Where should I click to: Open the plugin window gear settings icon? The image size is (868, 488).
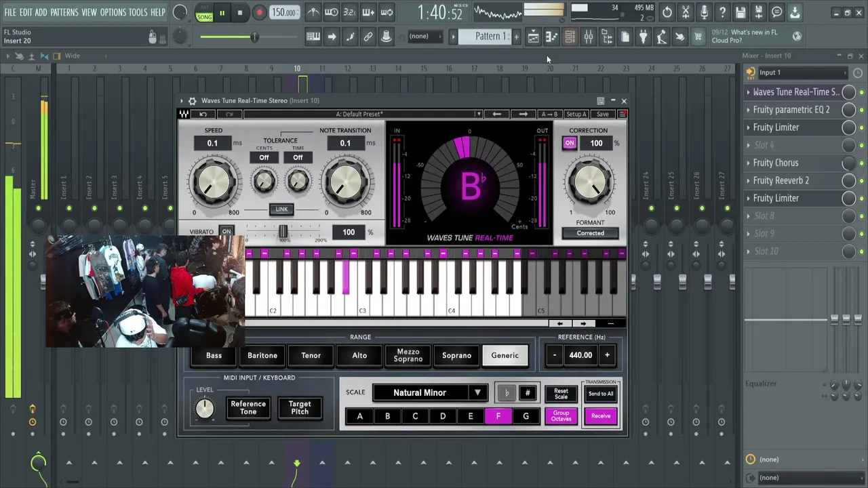(192, 100)
